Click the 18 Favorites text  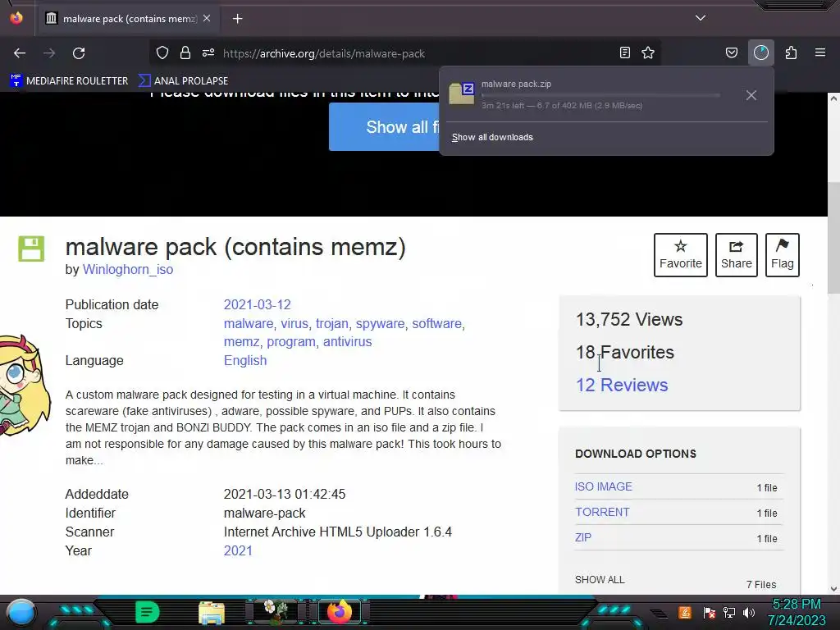coord(624,353)
